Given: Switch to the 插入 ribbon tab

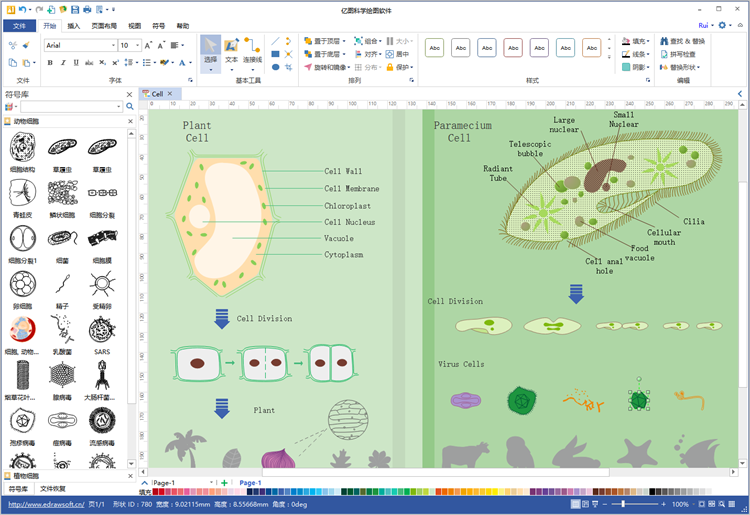Looking at the screenshot, I should click(x=74, y=26).
